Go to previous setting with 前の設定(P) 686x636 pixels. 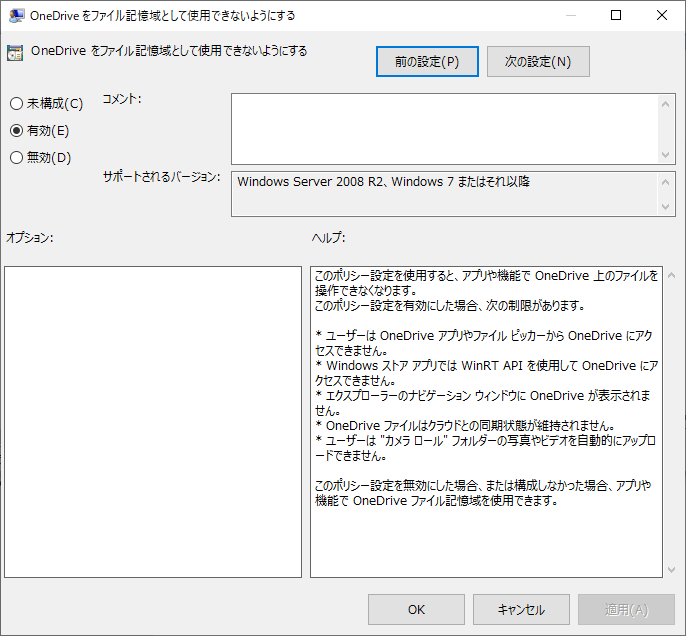(427, 61)
